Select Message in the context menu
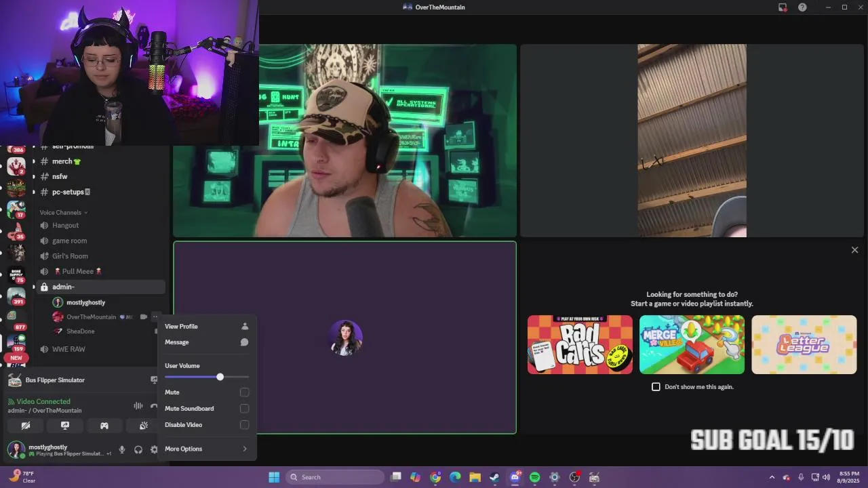The width and height of the screenshot is (868, 488). [x=207, y=342]
